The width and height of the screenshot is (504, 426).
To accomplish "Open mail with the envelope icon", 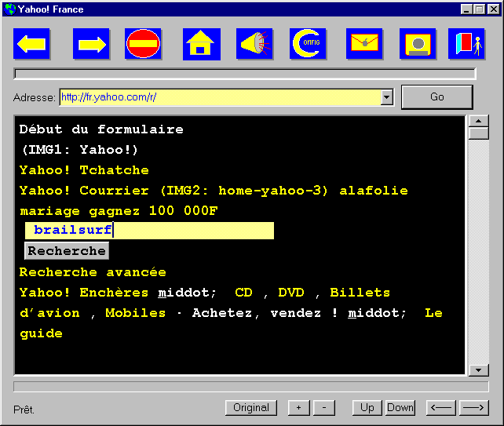I will point(364,44).
